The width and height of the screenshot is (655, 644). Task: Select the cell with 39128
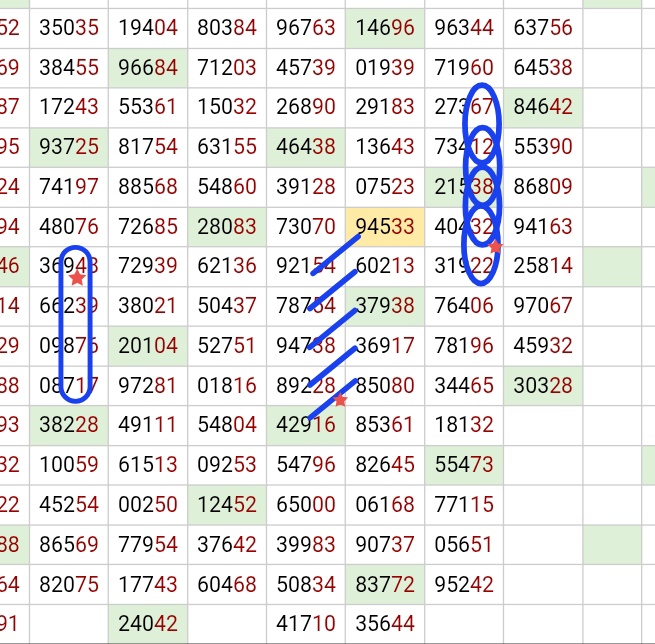point(306,187)
